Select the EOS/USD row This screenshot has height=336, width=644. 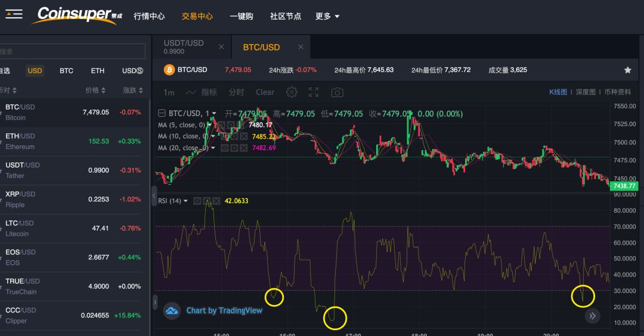click(x=74, y=257)
